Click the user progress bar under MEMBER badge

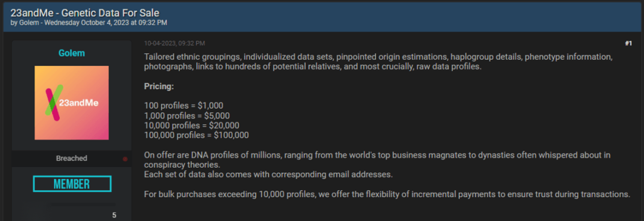(x=83, y=205)
